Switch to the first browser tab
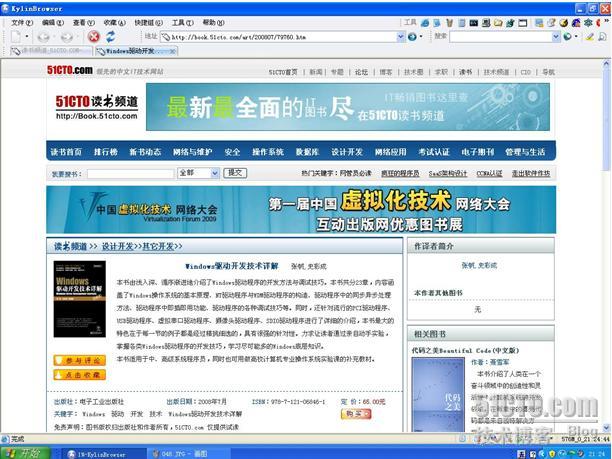Screen dimensions: 612x459 [51, 51]
